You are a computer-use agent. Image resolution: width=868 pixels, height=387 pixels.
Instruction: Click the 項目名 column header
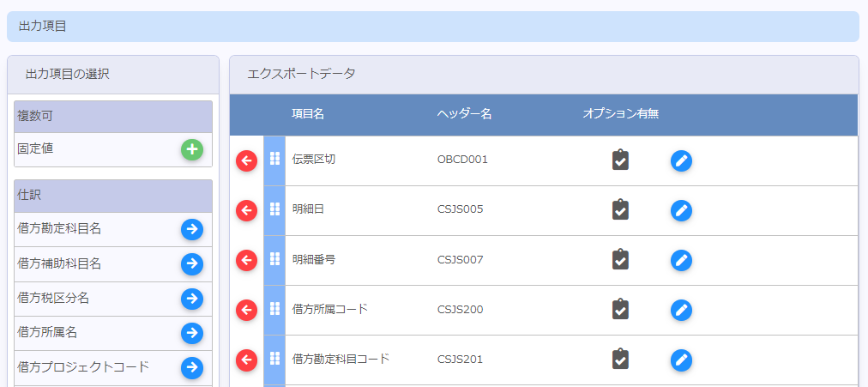click(x=308, y=114)
